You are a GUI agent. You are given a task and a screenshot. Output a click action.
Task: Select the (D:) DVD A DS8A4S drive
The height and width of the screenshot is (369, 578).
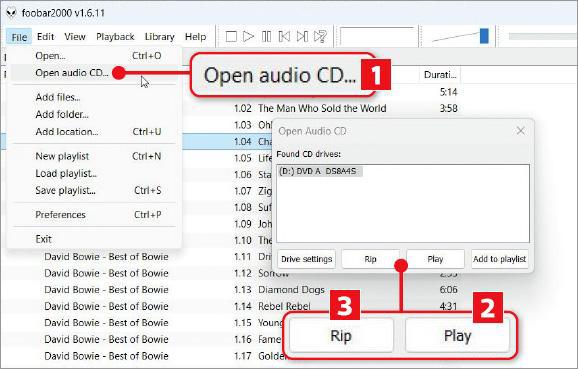[x=320, y=171]
